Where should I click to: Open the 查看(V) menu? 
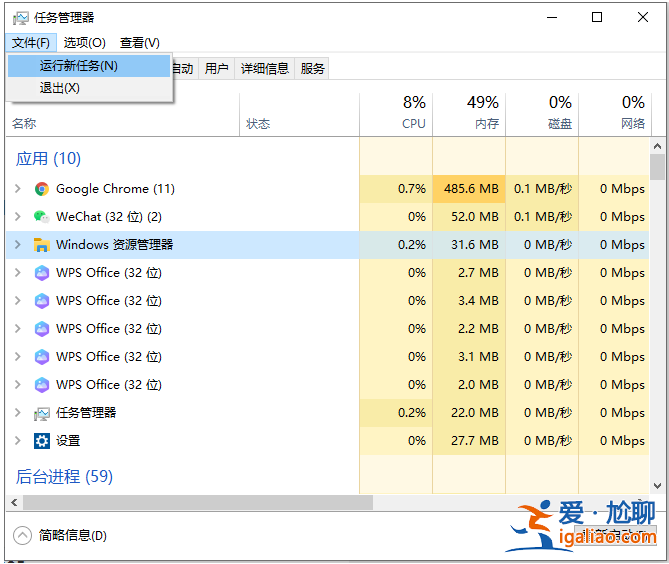point(140,43)
